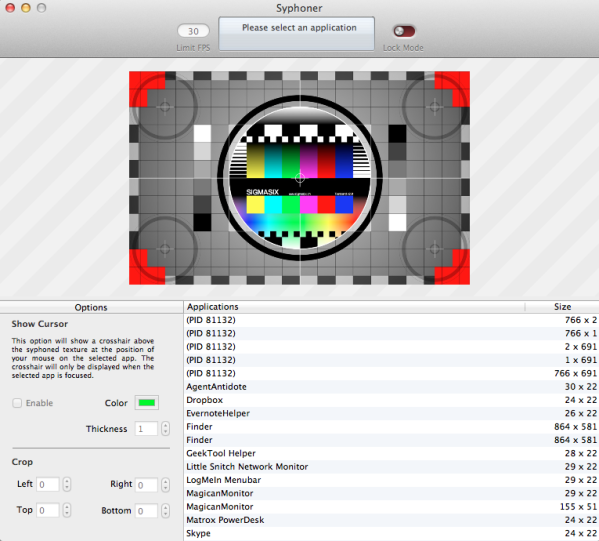Click the Thickness value field
Viewport: 599px width, 541px height.
click(x=146, y=429)
